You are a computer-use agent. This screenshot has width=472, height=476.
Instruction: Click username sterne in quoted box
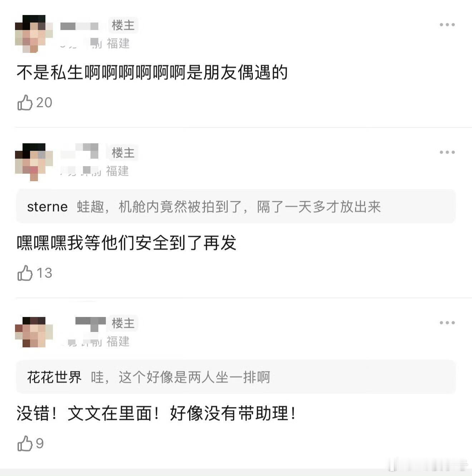47,207
